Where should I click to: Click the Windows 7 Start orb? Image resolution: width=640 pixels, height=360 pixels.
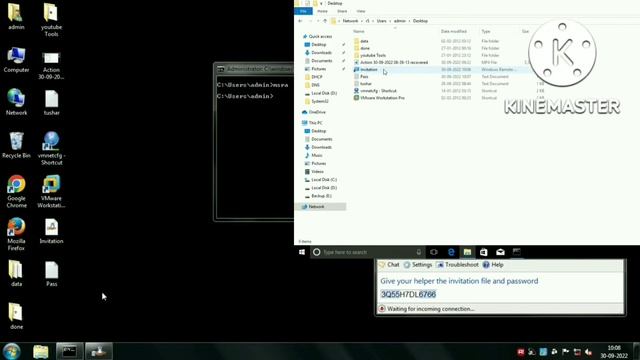(11, 351)
